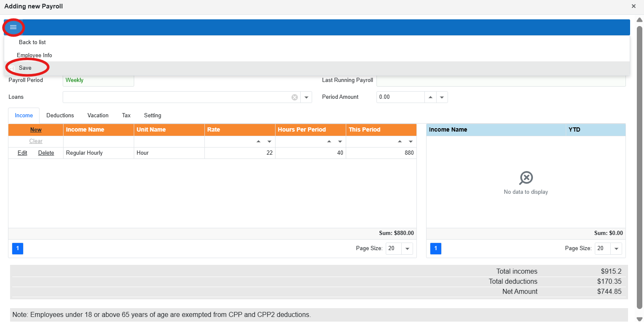Decrement the Rate filter spinner down

point(270,142)
